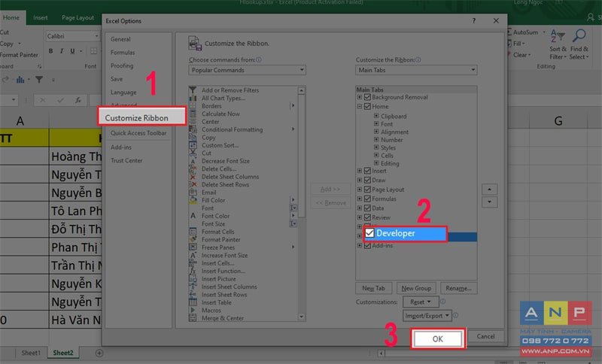602x364 pixels.
Task: Click the Insert Function fx icon in list
Action: tap(193, 271)
